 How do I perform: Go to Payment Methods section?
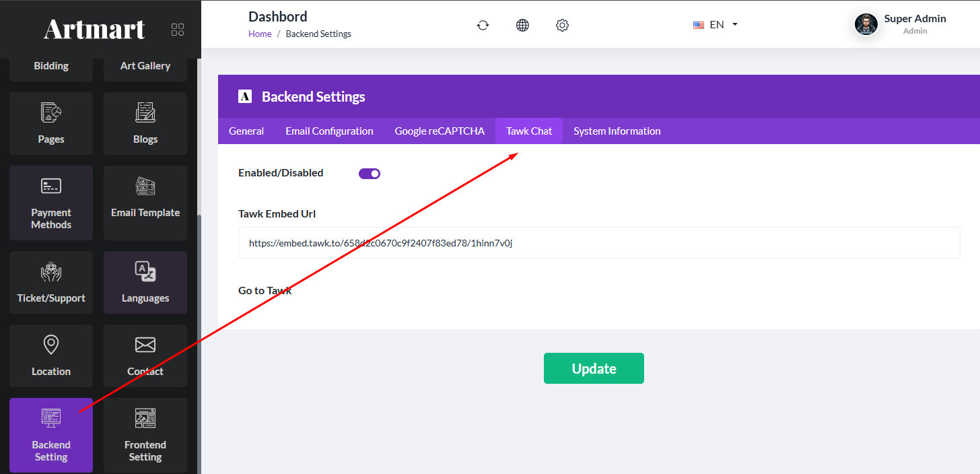click(51, 203)
